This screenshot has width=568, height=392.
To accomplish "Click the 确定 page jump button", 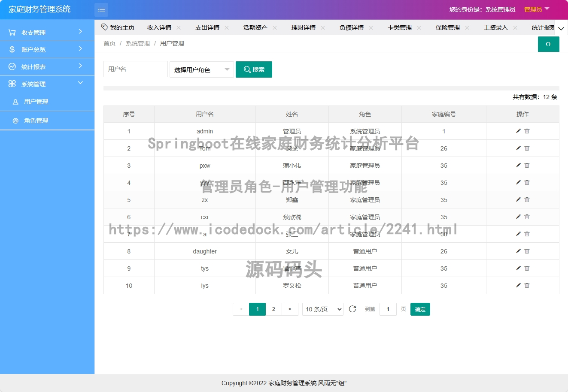I will 420,309.
